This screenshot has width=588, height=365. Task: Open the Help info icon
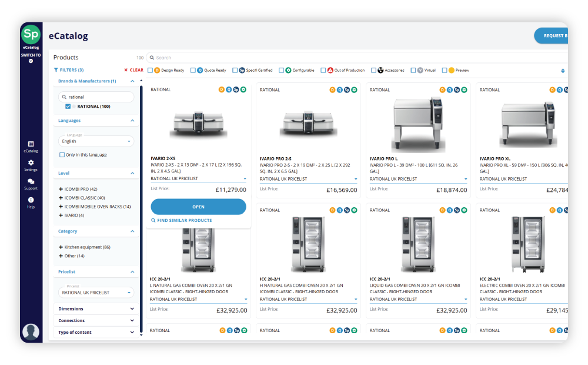(31, 203)
